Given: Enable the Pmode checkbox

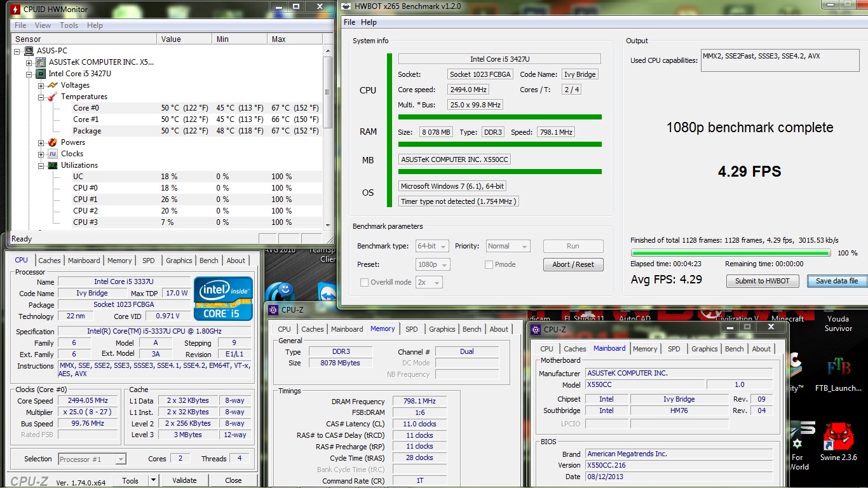Looking at the screenshot, I should pos(489,264).
